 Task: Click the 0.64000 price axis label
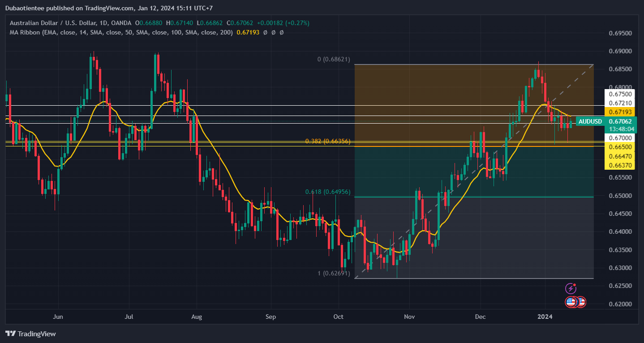click(x=620, y=232)
